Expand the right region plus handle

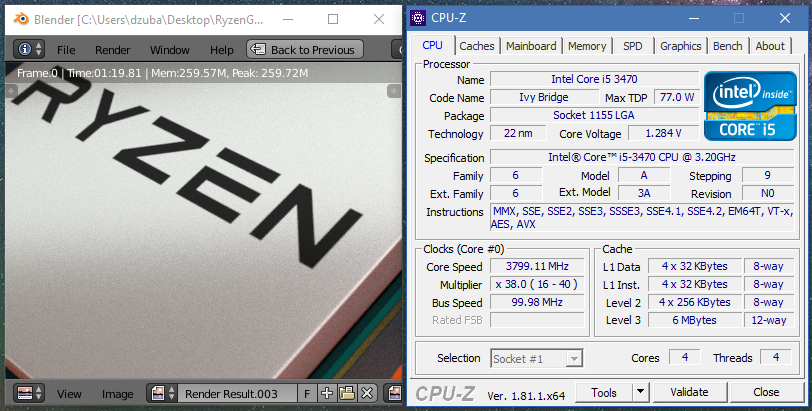coord(392,91)
